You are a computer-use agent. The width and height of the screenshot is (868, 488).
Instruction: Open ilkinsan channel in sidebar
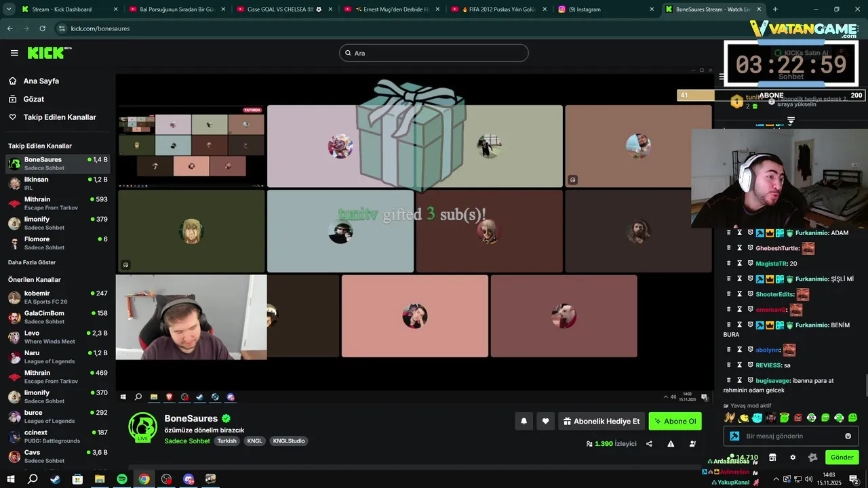pyautogui.click(x=58, y=183)
